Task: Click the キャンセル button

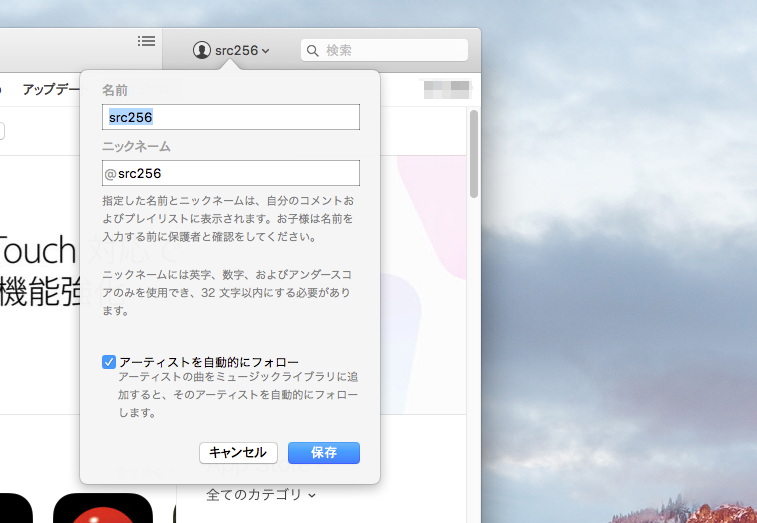Action: [x=238, y=452]
